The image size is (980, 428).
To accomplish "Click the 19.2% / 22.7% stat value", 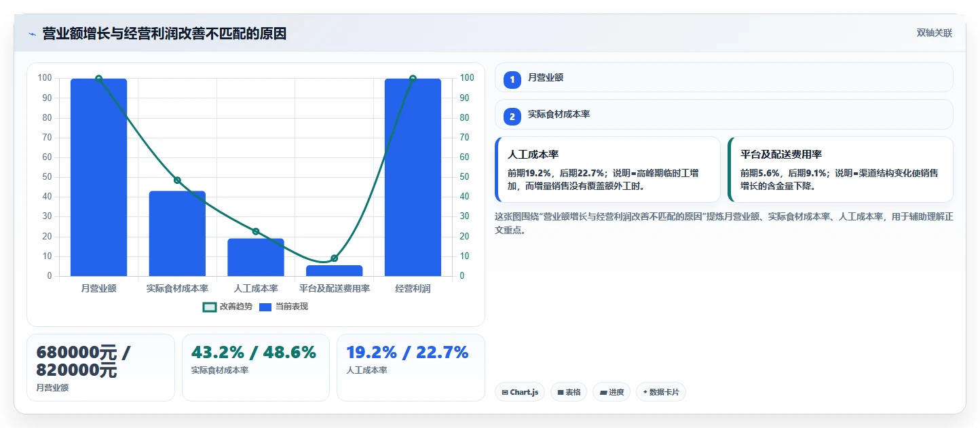I will click(x=407, y=353).
